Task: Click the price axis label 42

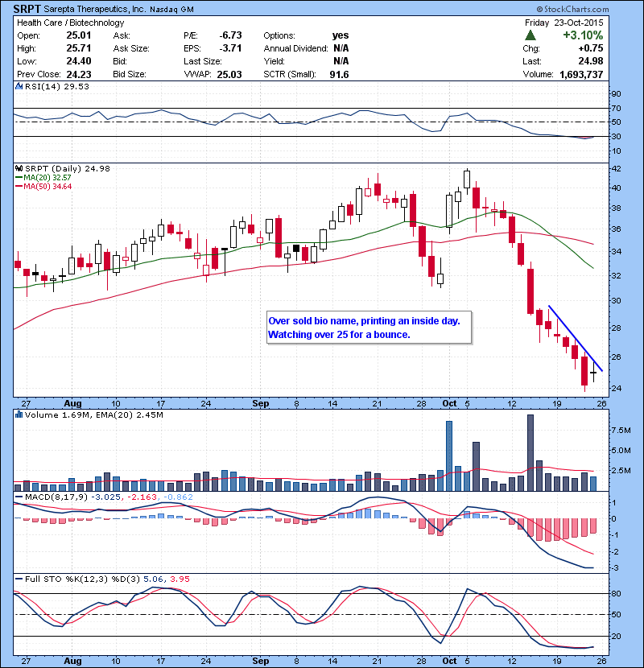Action: click(616, 169)
